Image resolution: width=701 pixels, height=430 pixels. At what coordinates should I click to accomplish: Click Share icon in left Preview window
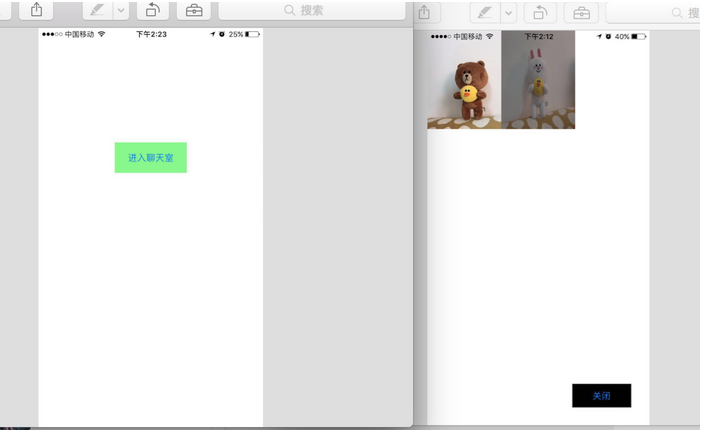tap(37, 10)
